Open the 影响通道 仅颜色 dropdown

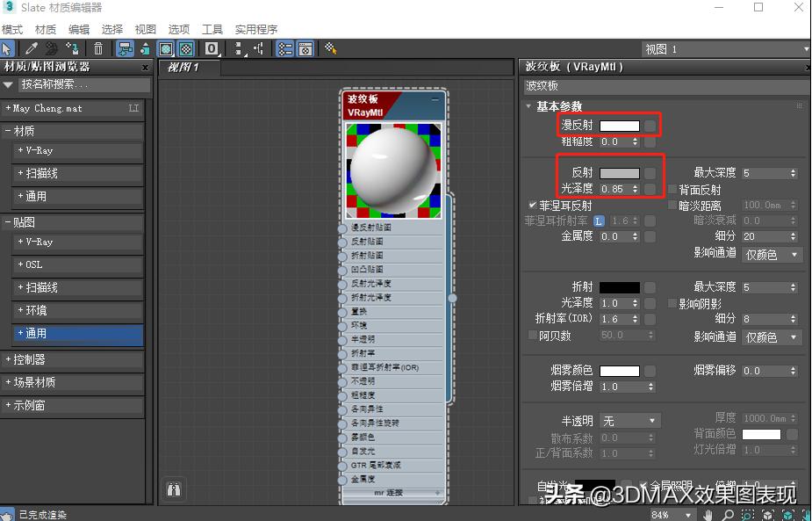click(769, 254)
